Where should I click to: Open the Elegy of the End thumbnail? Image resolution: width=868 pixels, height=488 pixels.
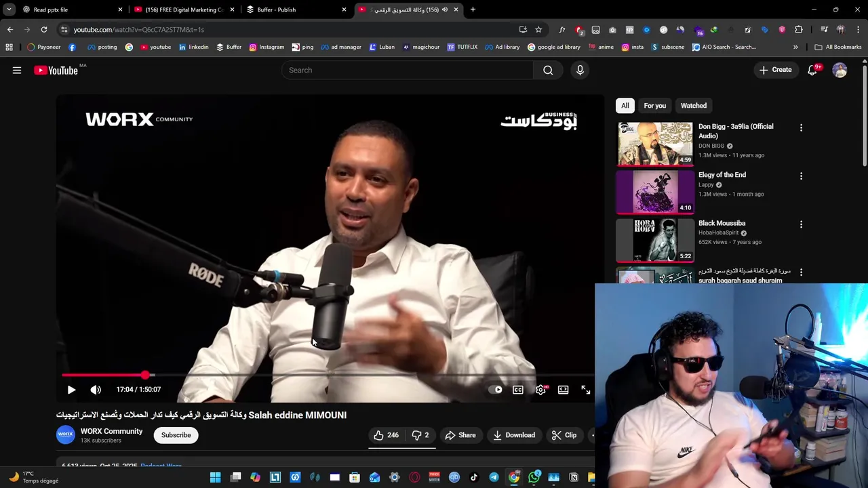(655, 192)
